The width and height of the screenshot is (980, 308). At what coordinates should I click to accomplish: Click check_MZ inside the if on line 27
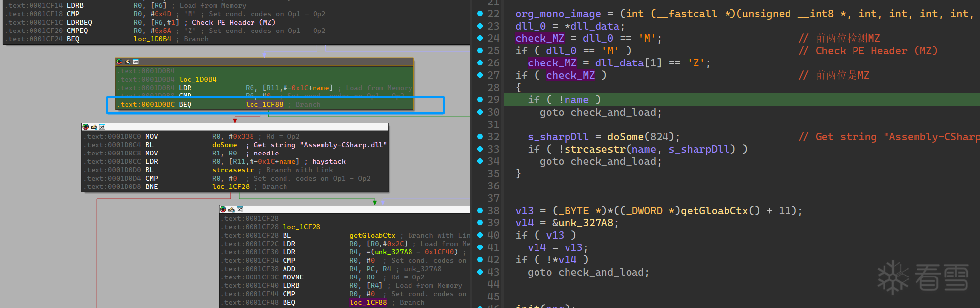[570, 75]
